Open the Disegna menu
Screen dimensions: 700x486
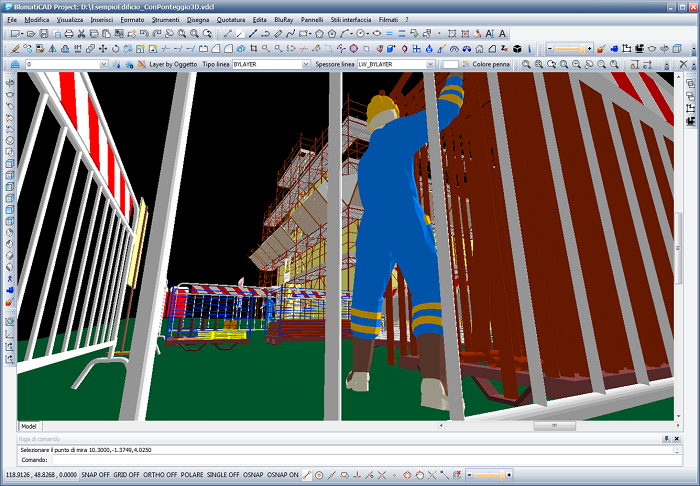click(198, 19)
